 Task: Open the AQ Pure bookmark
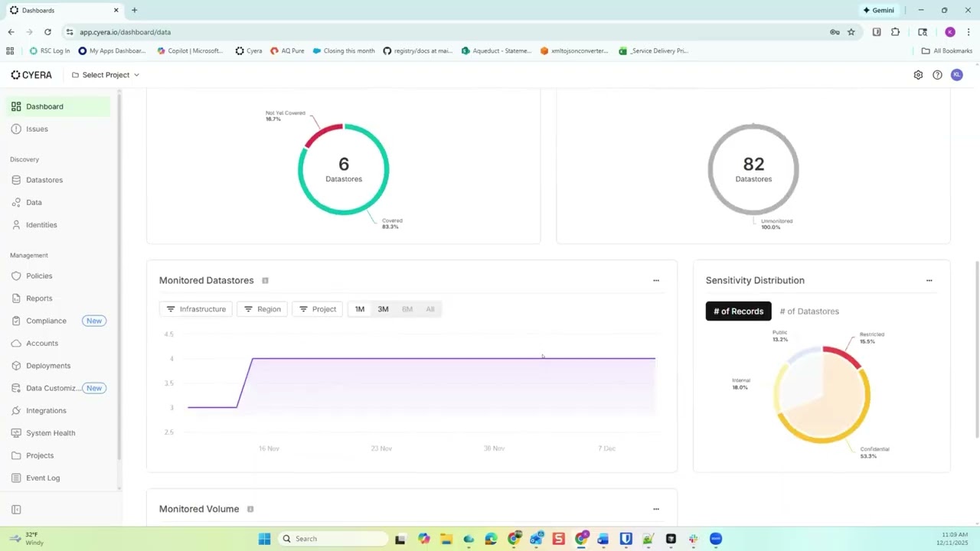(x=287, y=51)
